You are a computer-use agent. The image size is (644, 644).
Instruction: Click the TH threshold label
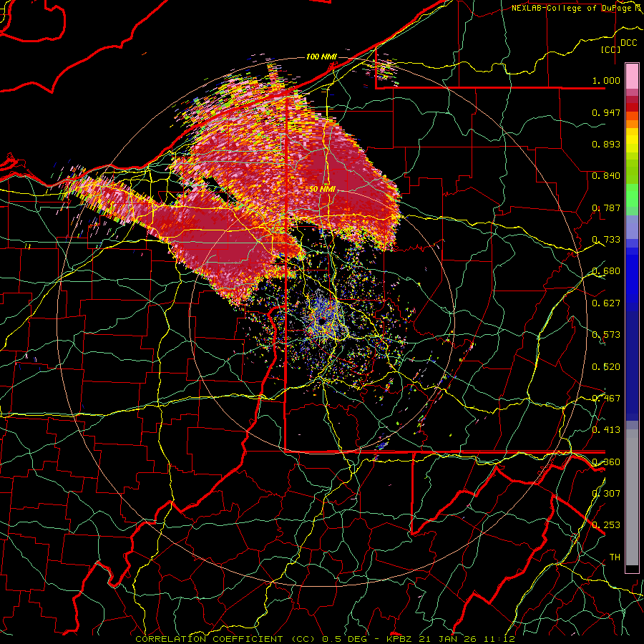click(615, 557)
